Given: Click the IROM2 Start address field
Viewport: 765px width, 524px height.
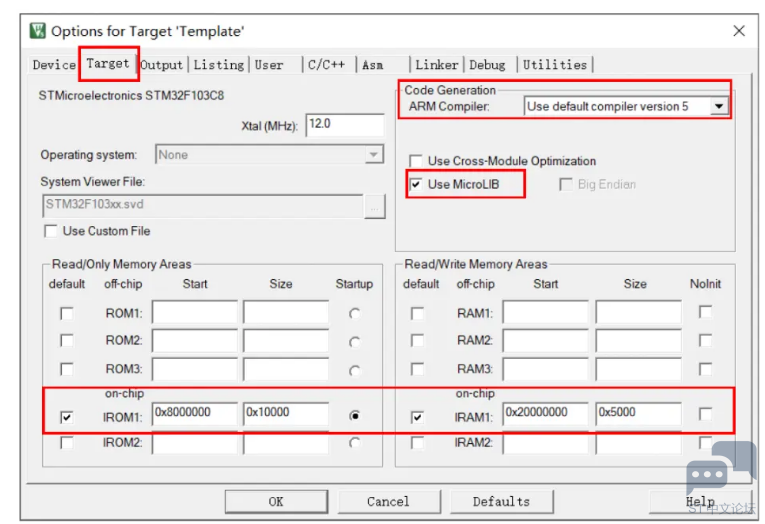Looking at the screenshot, I should pos(195,444).
